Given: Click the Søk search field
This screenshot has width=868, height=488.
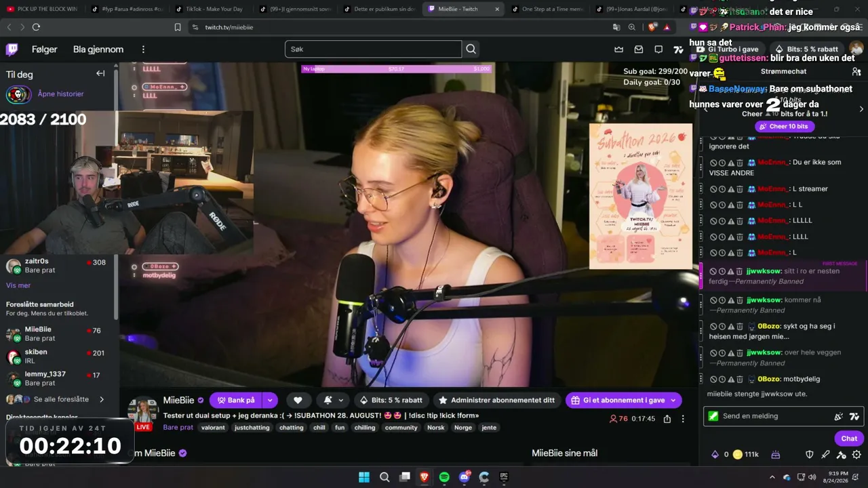Looking at the screenshot, I should 373,49.
